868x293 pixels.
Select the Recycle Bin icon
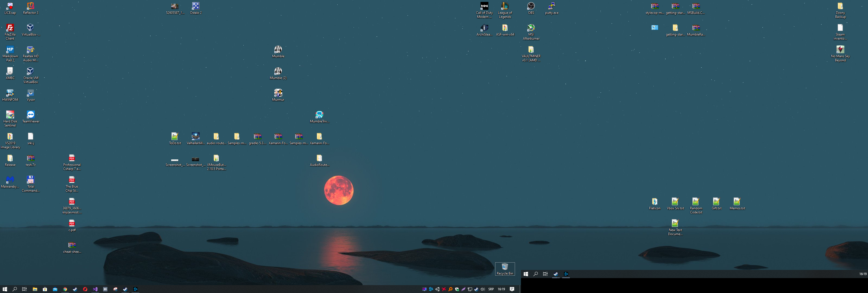coord(505,269)
